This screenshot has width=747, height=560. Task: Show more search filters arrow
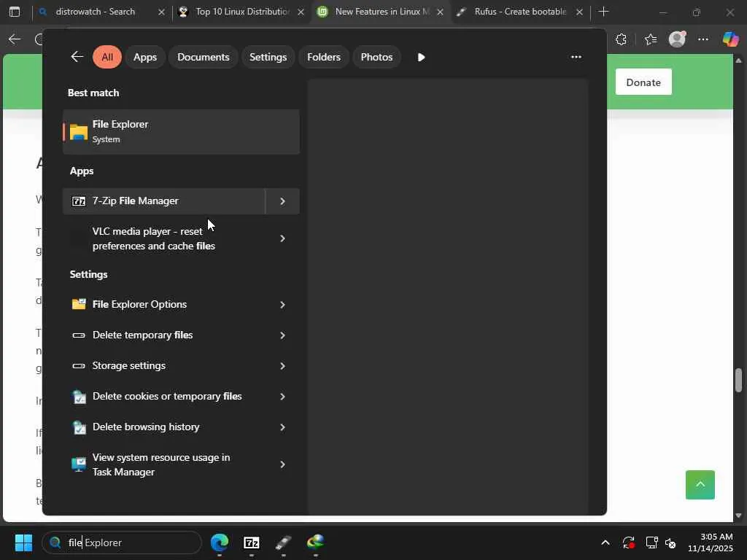click(421, 57)
